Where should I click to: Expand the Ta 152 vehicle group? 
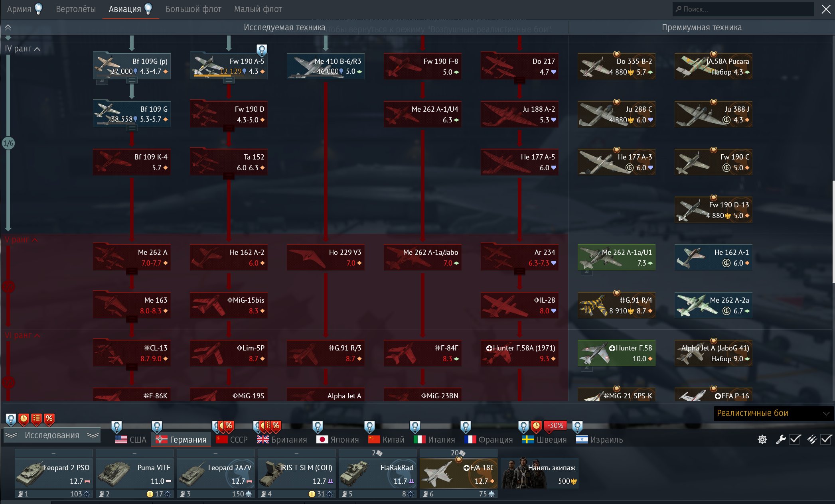[229, 176]
